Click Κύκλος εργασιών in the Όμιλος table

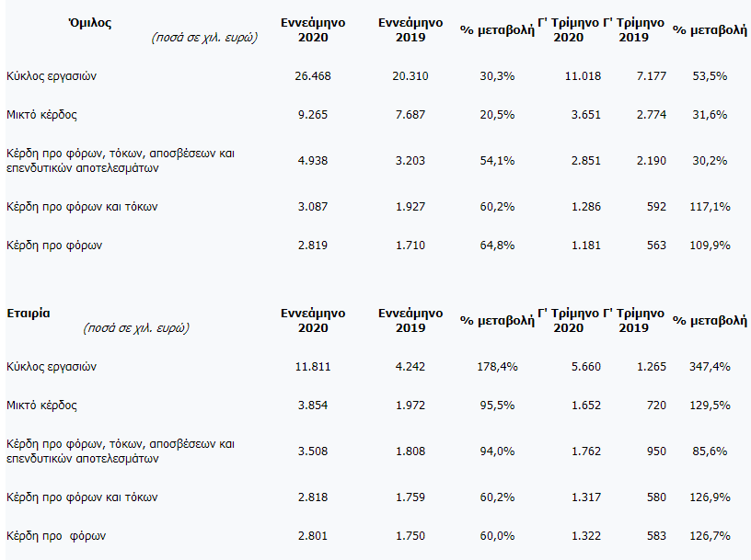tap(52, 76)
